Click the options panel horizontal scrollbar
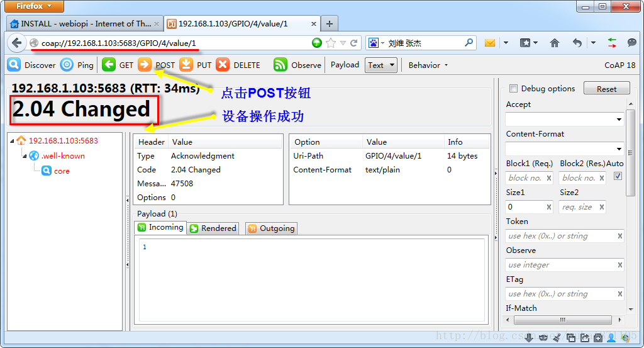This screenshot has width=644, height=348. point(563,320)
